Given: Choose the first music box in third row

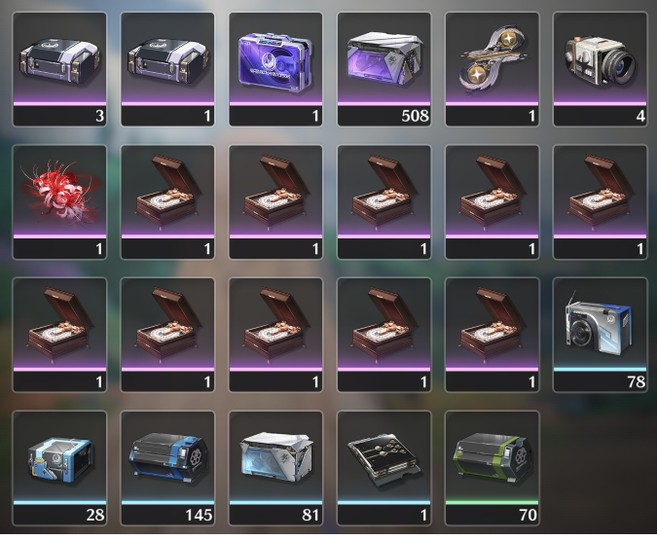Looking at the screenshot, I should tap(59, 335).
